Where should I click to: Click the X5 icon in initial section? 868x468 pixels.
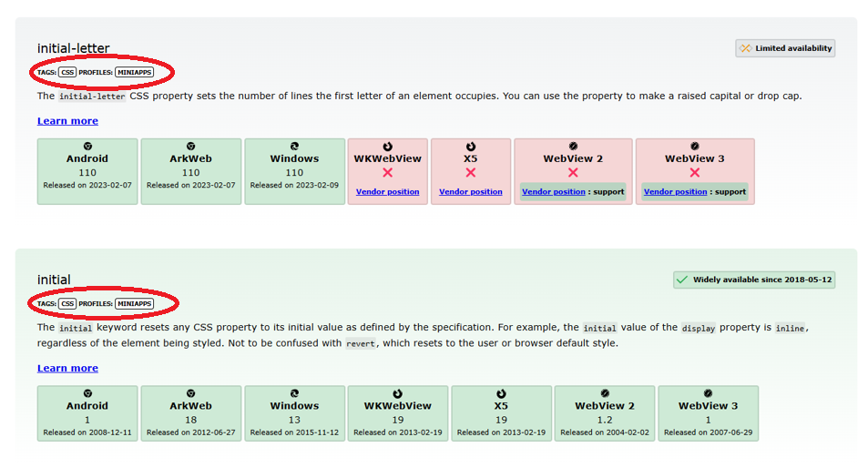501,393
